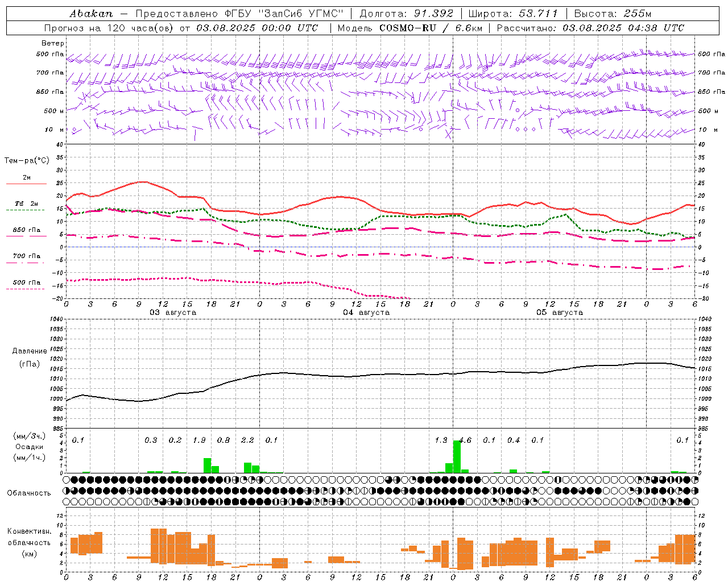The image size is (728, 582).
Task: Click the "Рассчитано: 03.08.2025 04:38 UTC" text
Action: (590, 28)
